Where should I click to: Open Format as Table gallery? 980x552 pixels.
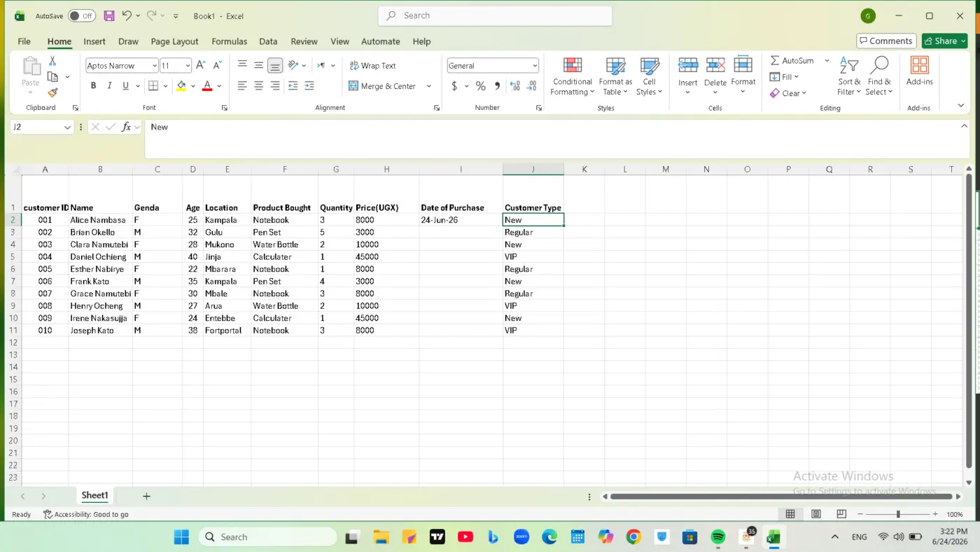(x=615, y=76)
